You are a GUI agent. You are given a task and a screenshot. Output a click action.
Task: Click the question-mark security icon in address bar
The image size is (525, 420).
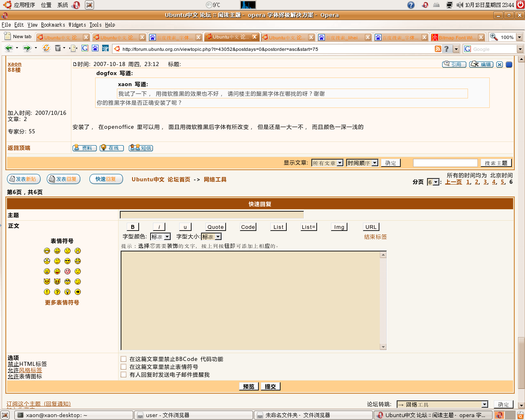(447, 49)
